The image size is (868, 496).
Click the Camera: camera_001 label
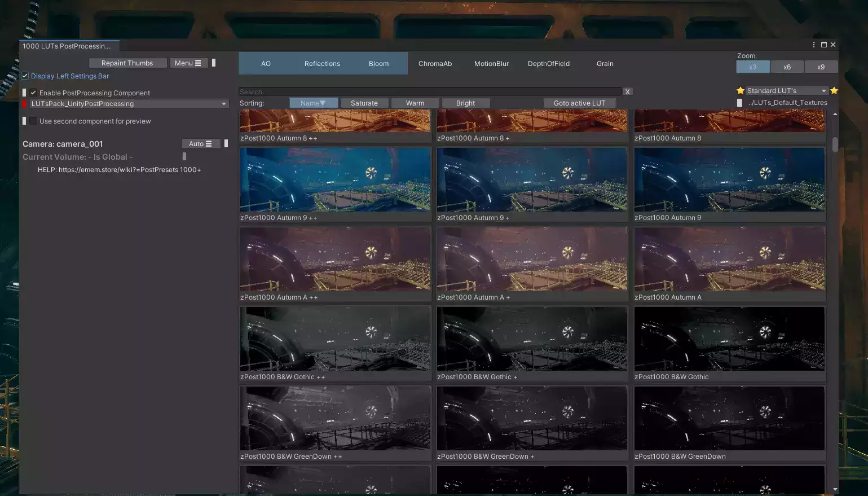tap(63, 144)
